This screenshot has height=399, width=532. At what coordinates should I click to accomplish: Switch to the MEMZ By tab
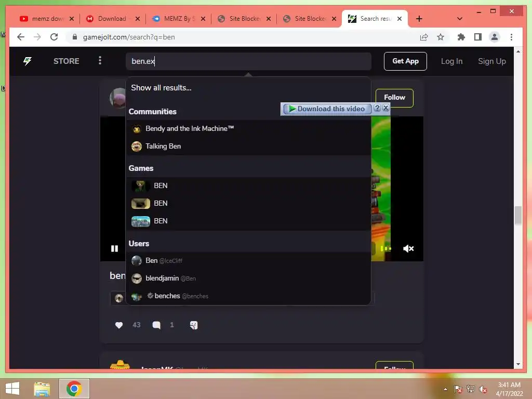click(x=178, y=19)
